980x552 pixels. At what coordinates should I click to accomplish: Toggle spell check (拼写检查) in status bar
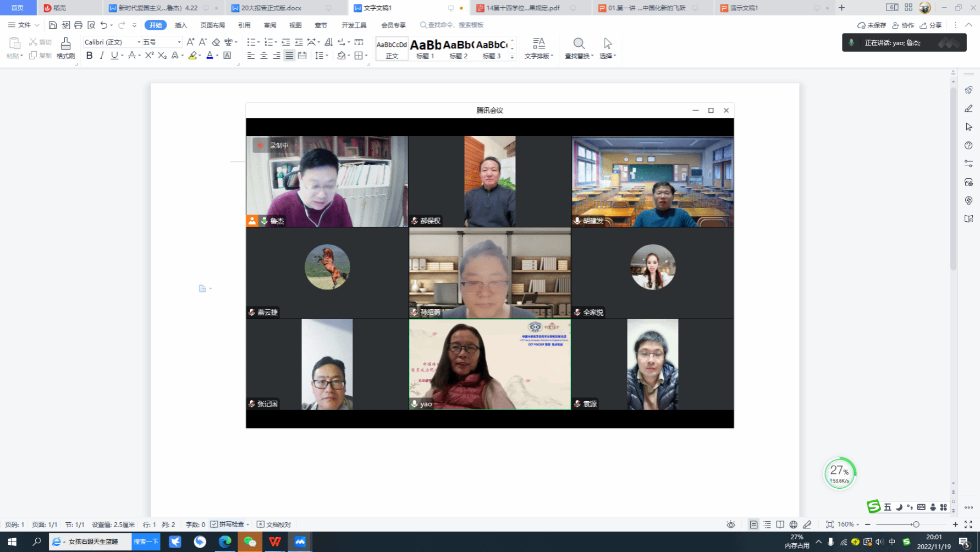tap(230, 524)
